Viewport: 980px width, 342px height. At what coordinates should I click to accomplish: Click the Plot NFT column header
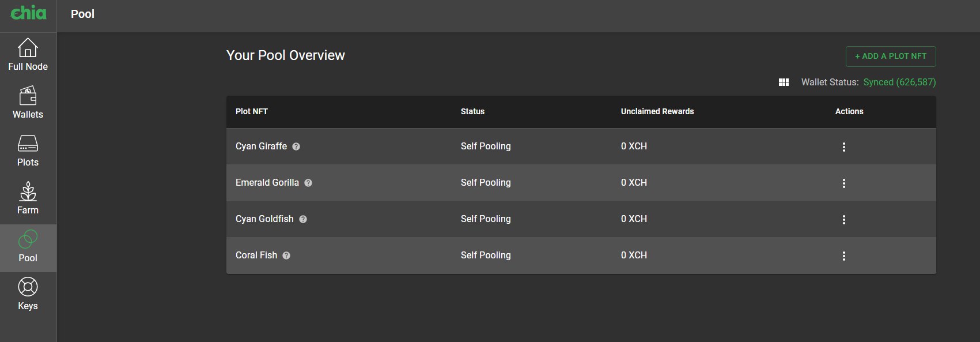[252, 111]
